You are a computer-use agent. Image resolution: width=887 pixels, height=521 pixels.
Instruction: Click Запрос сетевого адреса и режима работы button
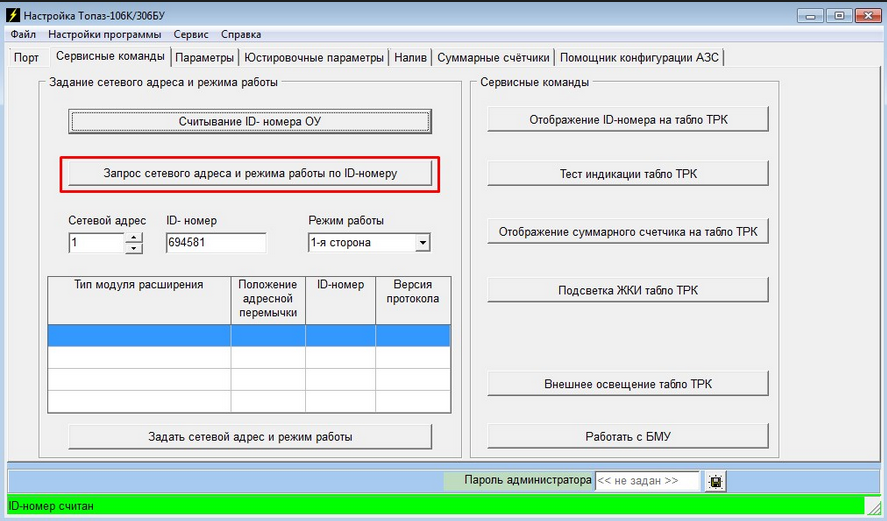click(x=250, y=173)
